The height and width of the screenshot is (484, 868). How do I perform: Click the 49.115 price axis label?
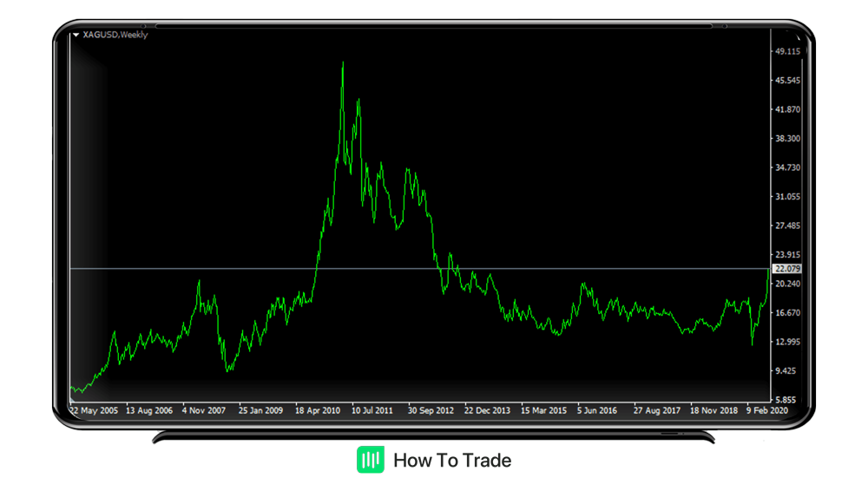point(786,51)
